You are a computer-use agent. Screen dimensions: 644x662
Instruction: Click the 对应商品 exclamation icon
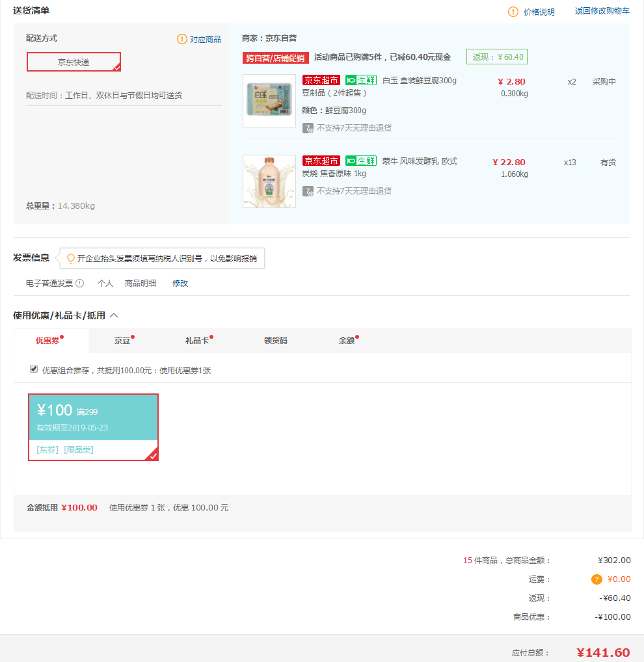pyautogui.click(x=181, y=39)
